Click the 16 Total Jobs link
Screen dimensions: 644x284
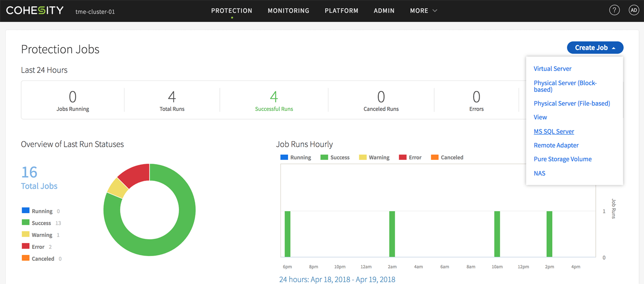[38, 178]
